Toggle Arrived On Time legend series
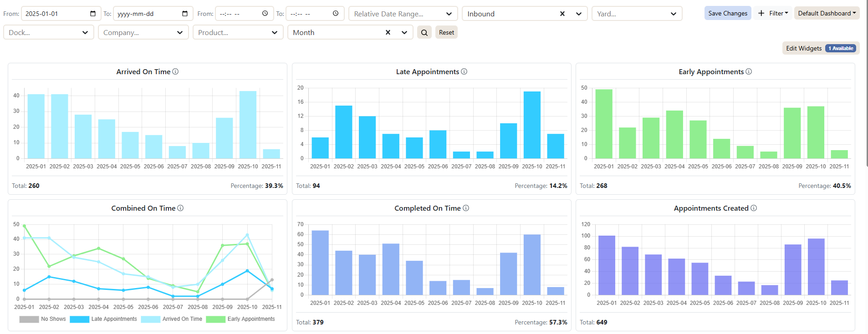The width and height of the screenshot is (868, 334). (172, 319)
